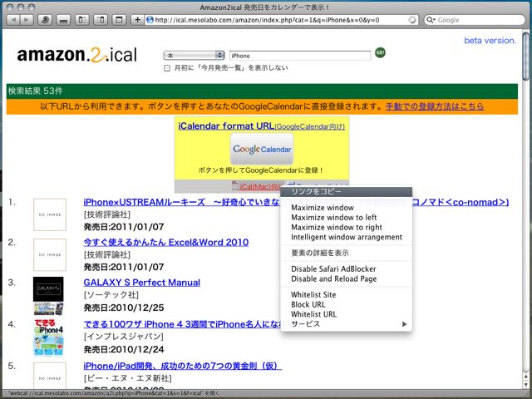Choose Whitelist Site entry
Screen dimensions: 532x399
click(347, 295)
